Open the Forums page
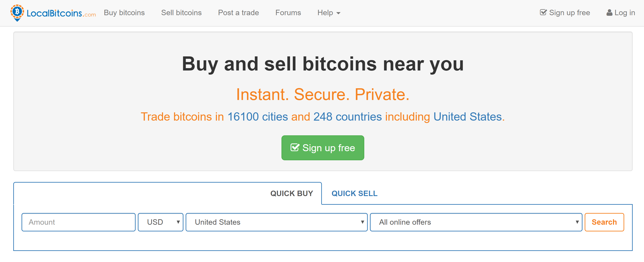 click(288, 13)
